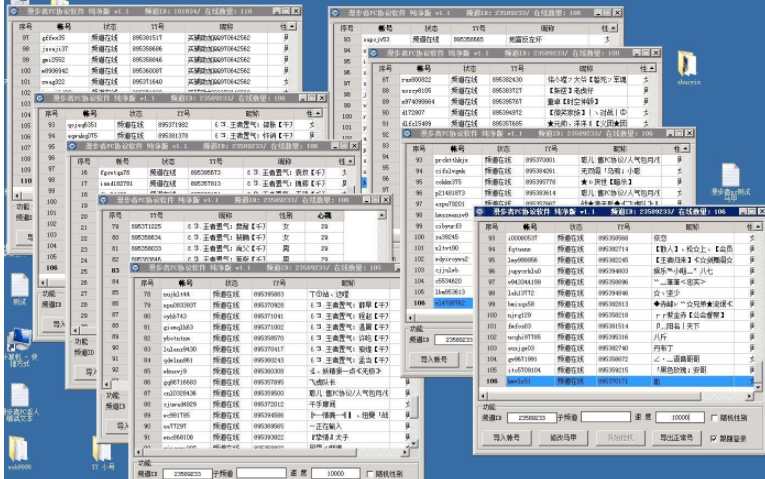Viewport: 765px width, 479px height.
Task: Click title bar icon of channel 101034 window
Action: point(14,11)
